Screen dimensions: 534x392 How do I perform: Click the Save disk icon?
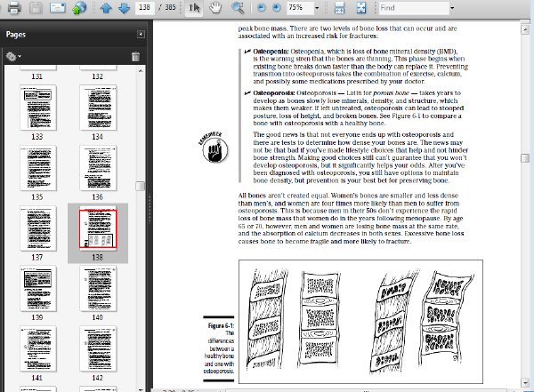[x=36, y=7]
